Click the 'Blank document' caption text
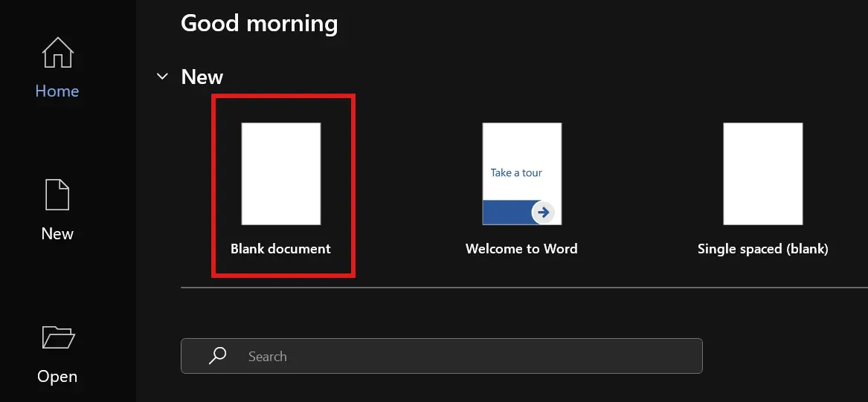Viewport: 868px width, 402px height. click(x=280, y=249)
